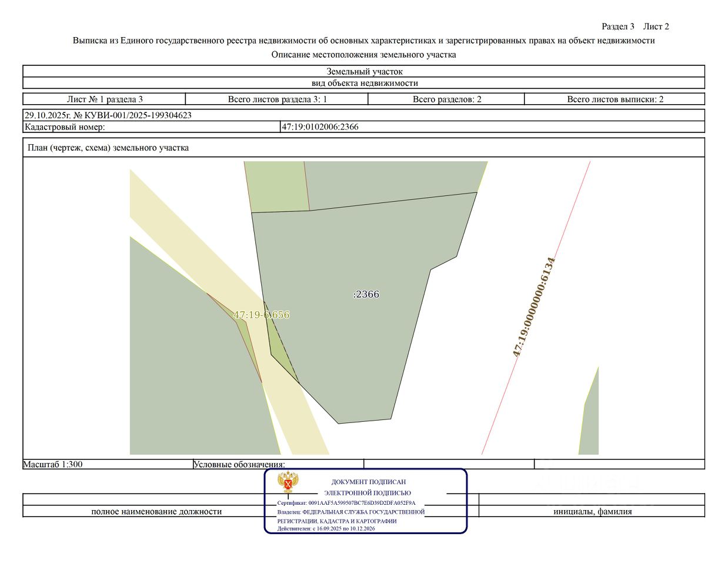728x563 pixels.
Task: Click cadastral number value 47:19:0102006:2366
Action: [x=320, y=126]
